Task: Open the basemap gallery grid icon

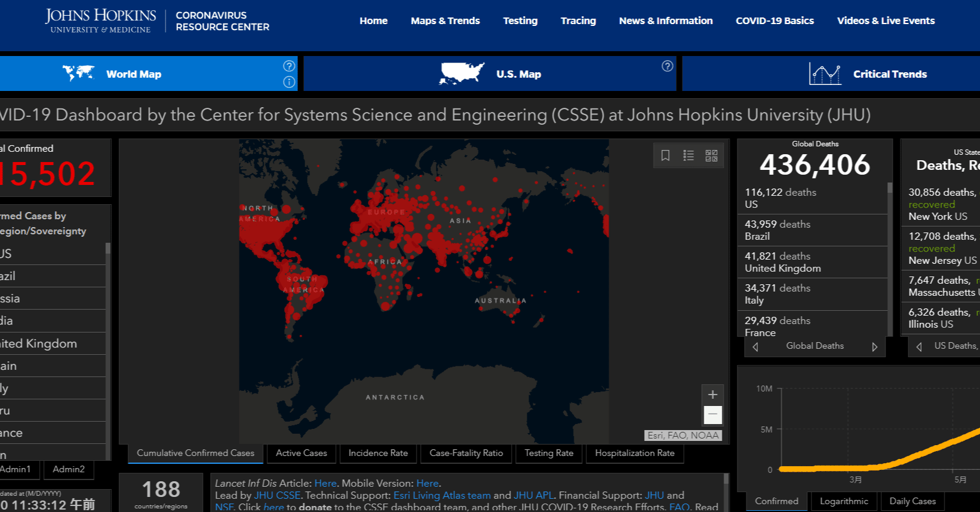Action: [x=712, y=155]
